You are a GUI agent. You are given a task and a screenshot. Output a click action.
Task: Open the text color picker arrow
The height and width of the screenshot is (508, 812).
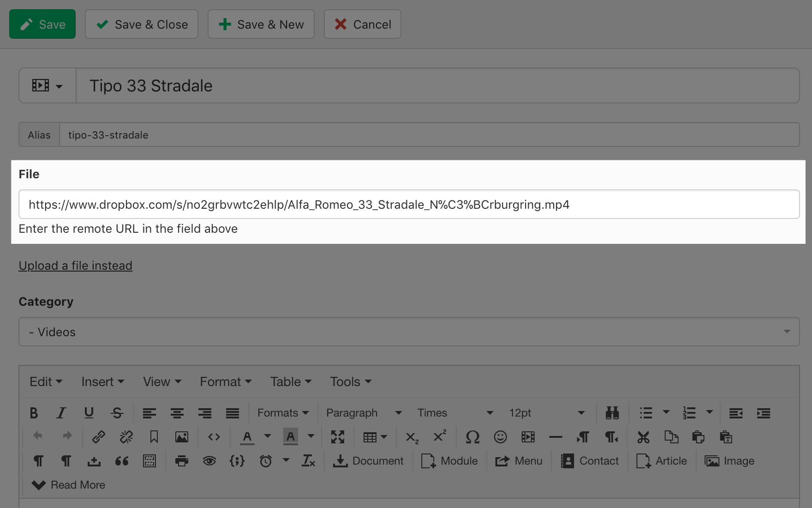pos(268,436)
